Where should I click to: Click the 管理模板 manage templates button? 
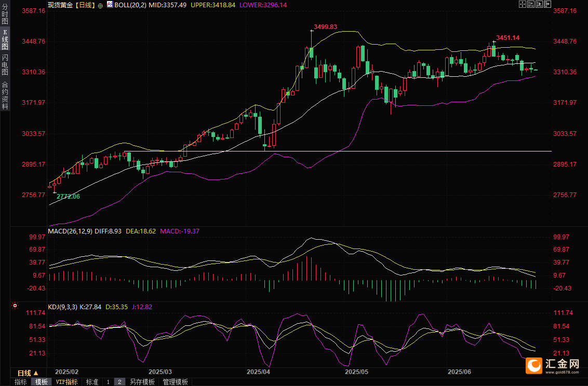[175, 382]
